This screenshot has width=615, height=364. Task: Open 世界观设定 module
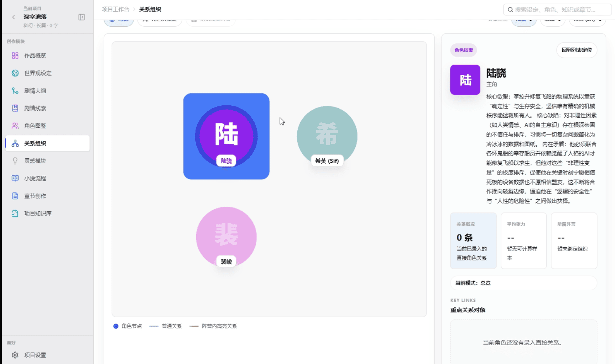point(47,73)
